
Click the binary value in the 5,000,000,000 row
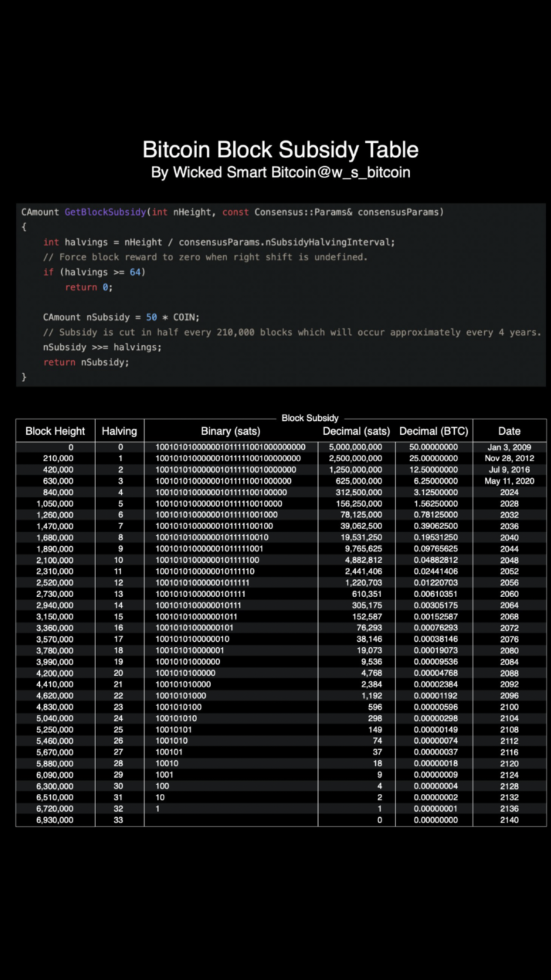[230, 447]
